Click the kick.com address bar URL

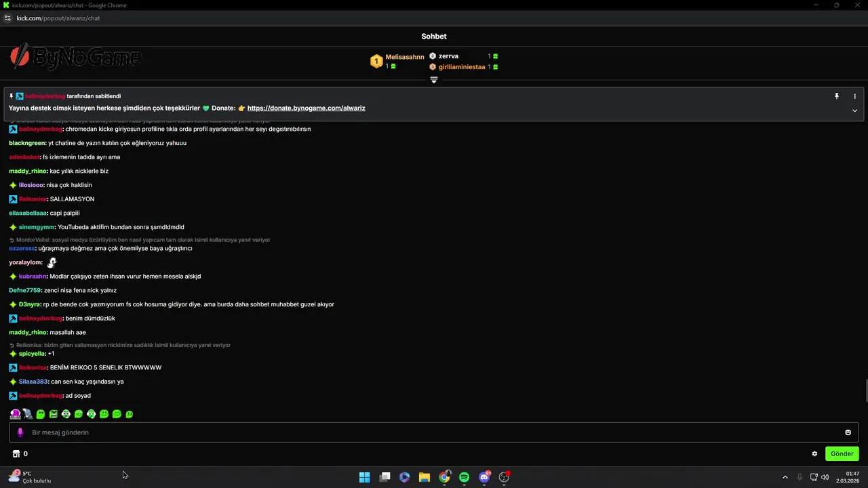point(58,18)
